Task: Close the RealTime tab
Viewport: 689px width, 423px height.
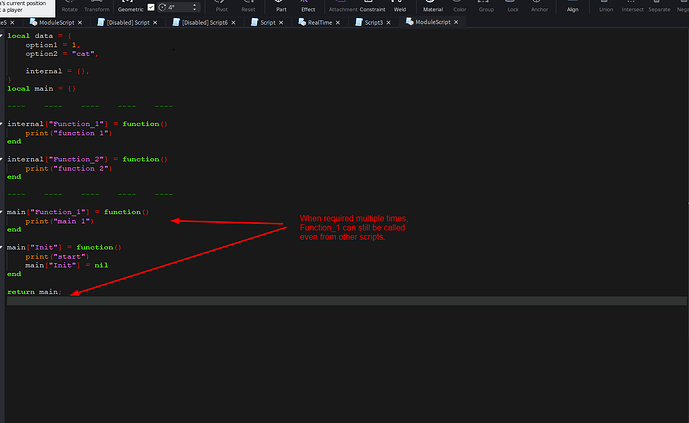Action: [338, 22]
